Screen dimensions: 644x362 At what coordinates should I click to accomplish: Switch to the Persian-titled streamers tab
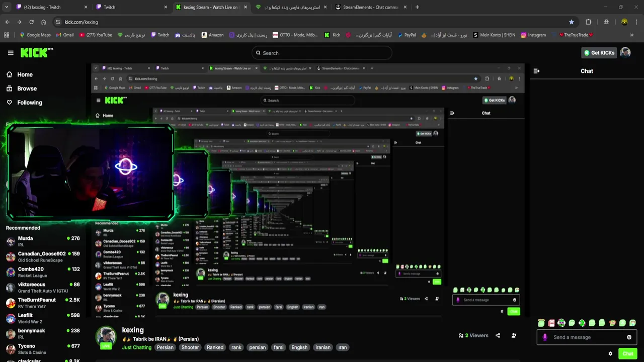tap(291, 7)
